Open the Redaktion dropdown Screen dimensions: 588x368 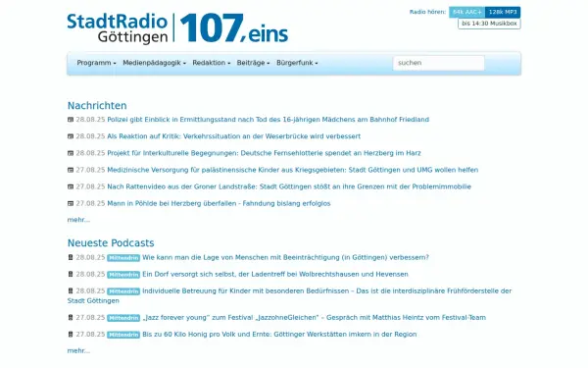pos(211,63)
